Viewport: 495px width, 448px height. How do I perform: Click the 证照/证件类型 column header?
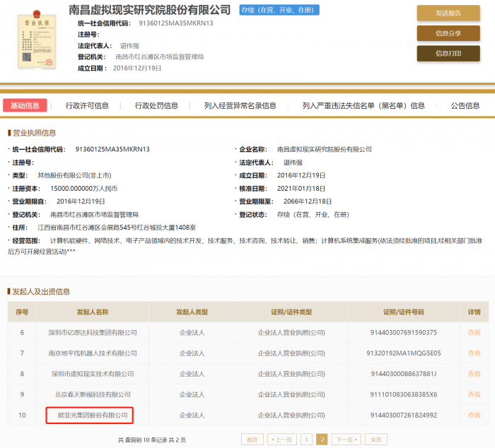point(291,312)
